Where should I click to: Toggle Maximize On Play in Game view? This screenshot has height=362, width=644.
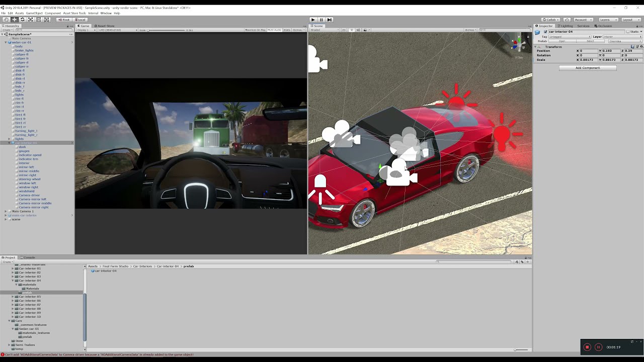click(x=255, y=30)
